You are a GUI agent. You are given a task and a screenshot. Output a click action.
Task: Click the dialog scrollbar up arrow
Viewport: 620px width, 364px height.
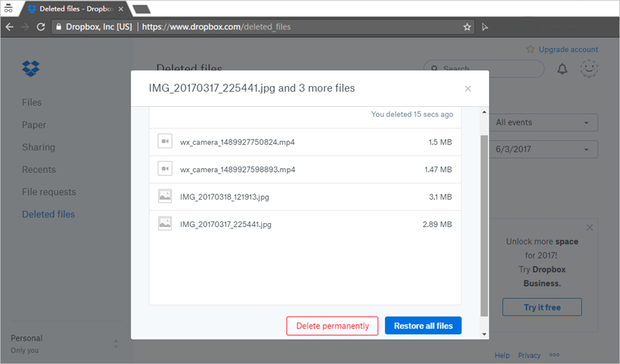[484, 112]
